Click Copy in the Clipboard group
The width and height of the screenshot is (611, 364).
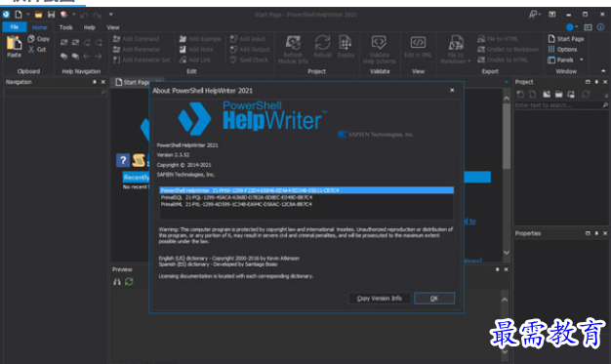[39, 39]
